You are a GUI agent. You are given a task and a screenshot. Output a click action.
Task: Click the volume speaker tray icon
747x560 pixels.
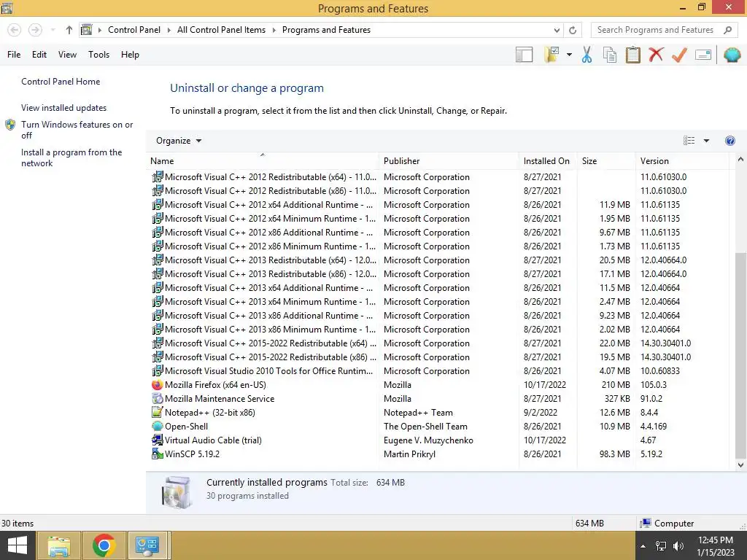(678, 546)
